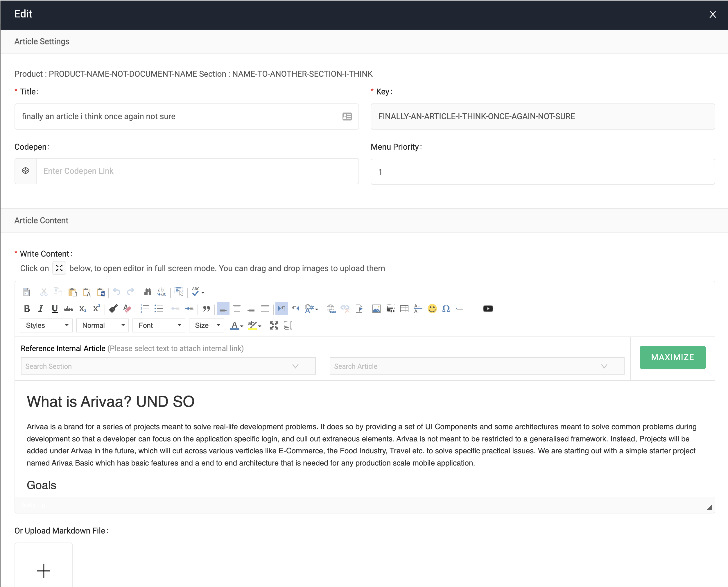Screen dimensions: 728x587
Task: Click the Paste clipboard icon
Action: point(72,291)
